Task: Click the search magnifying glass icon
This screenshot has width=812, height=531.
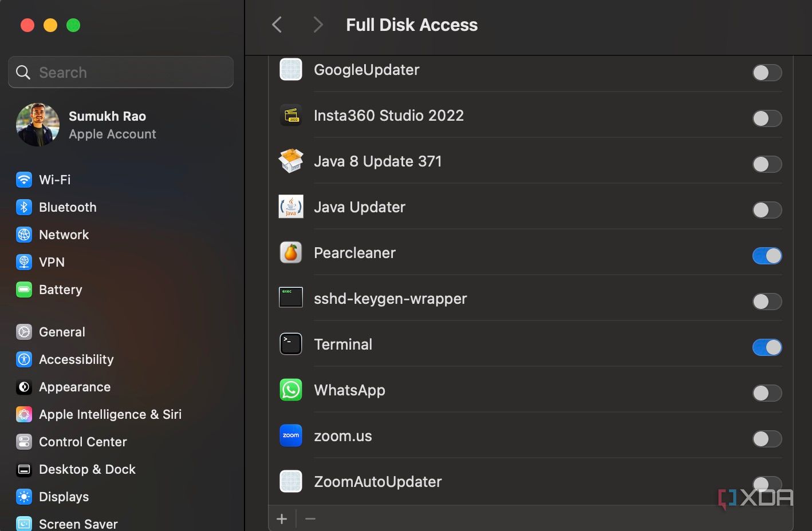Action: pos(23,73)
